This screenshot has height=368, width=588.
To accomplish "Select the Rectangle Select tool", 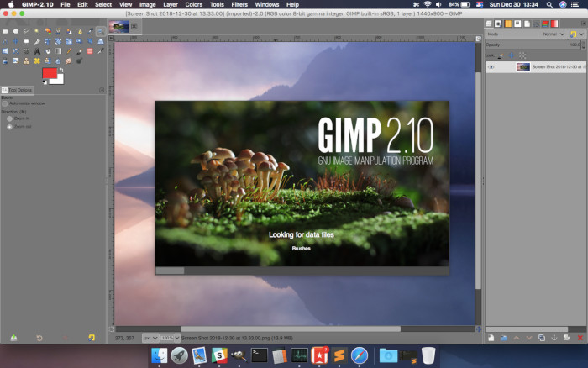I will pyautogui.click(x=5, y=32).
